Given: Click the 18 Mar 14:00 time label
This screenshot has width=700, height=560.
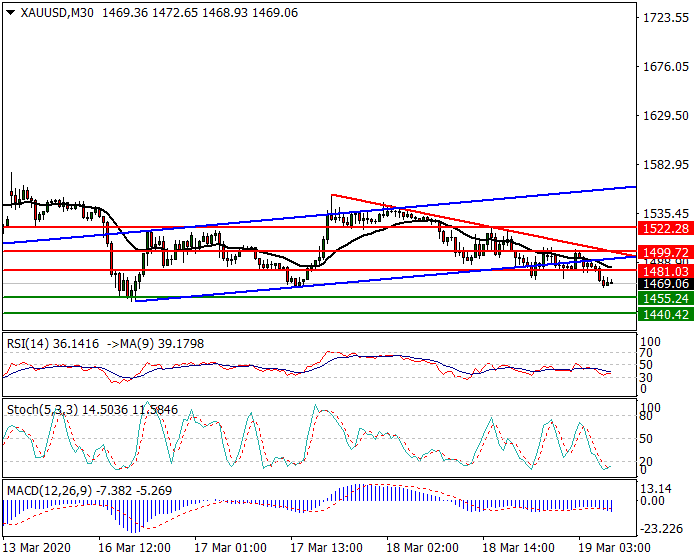Looking at the screenshot, I should [518, 548].
